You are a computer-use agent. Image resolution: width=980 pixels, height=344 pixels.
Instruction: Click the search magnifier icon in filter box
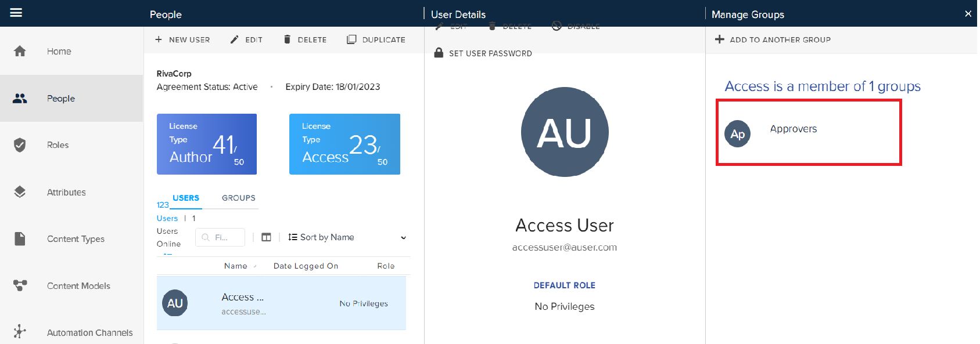coord(206,237)
